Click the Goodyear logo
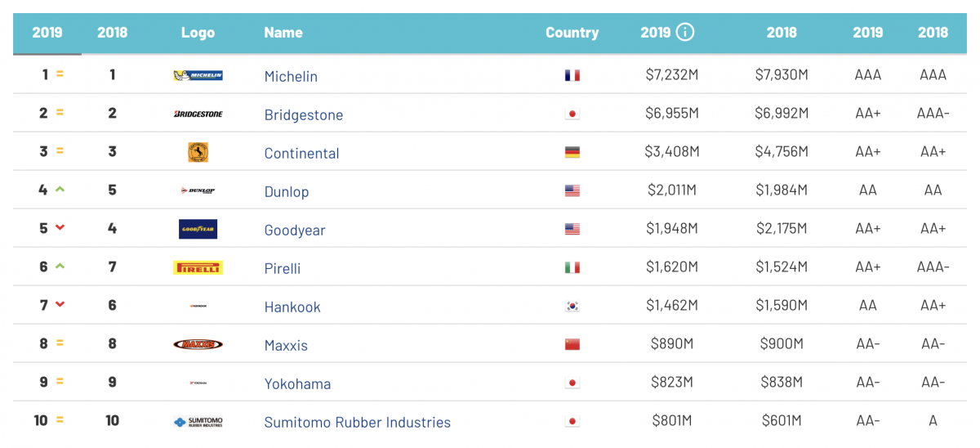 tap(198, 229)
